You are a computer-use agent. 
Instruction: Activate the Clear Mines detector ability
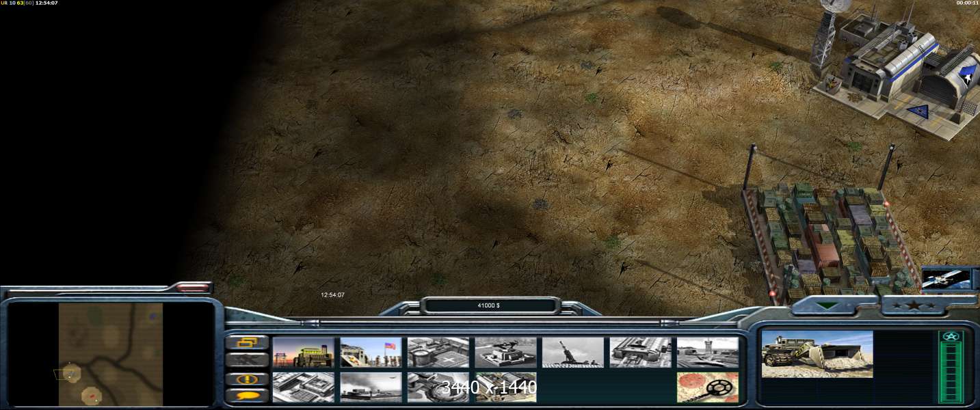pos(708,387)
